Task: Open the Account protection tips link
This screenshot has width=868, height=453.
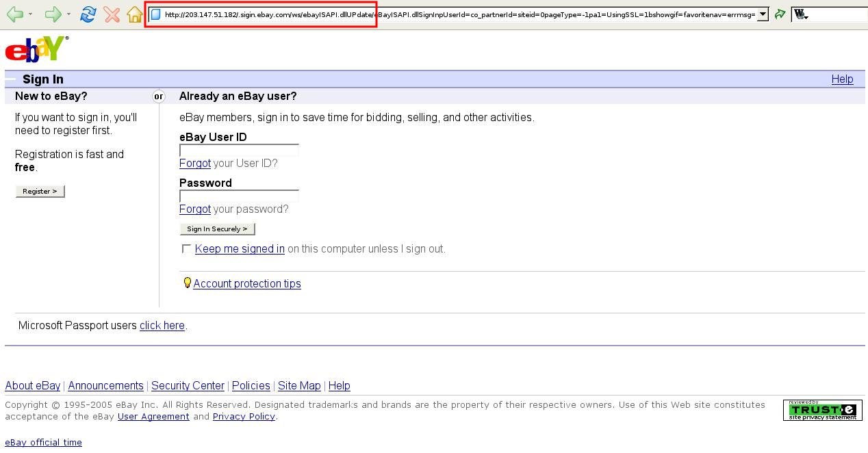Action: click(x=247, y=283)
